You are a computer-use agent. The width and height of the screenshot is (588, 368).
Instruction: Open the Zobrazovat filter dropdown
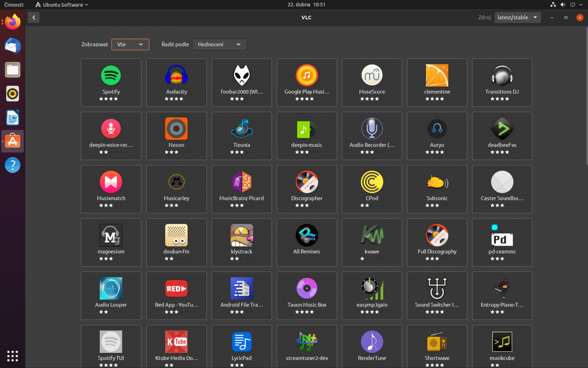pos(130,44)
